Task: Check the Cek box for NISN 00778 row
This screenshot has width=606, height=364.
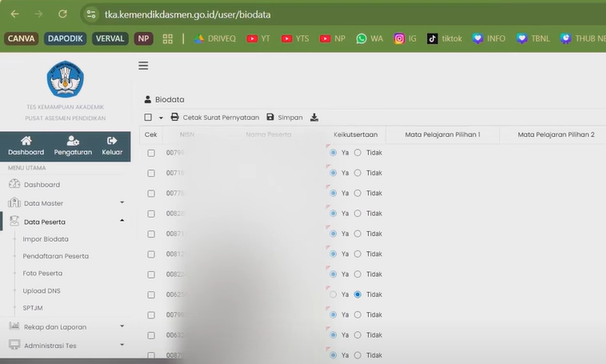Action: [x=151, y=193]
